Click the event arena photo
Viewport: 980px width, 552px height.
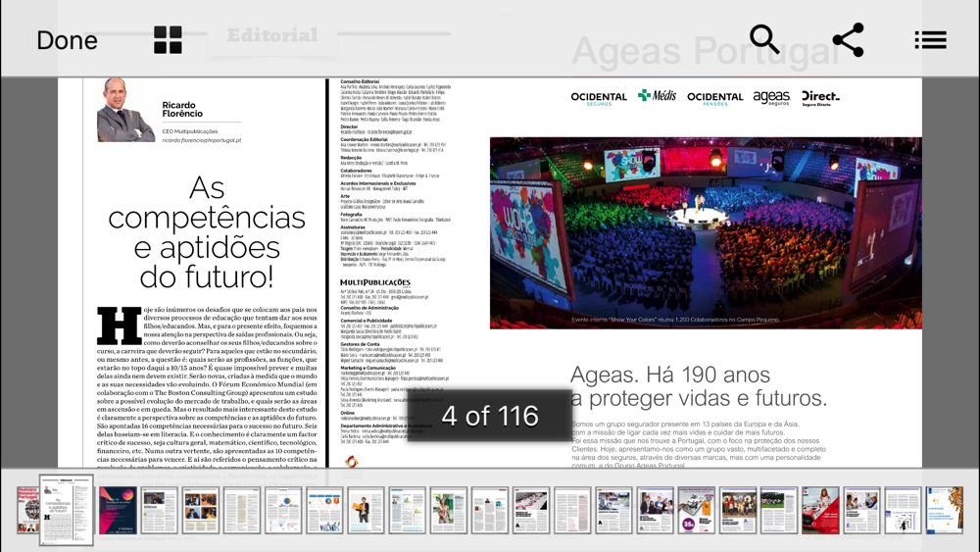pyautogui.click(x=706, y=233)
